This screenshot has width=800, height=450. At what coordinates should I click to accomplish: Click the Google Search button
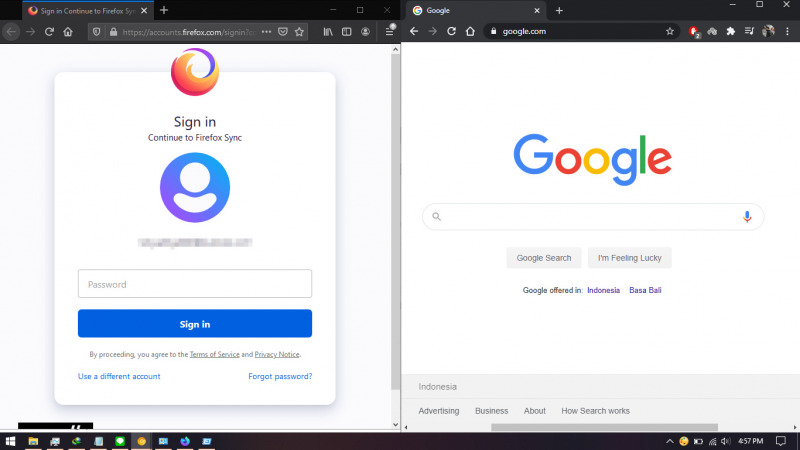(544, 258)
